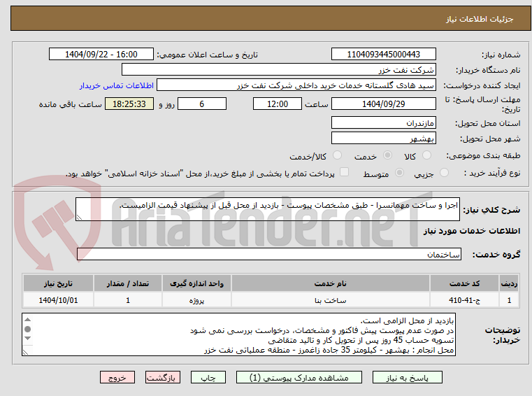Click the واحد اندازه گیری column header
The width and height of the screenshot is (532, 396).
tap(196, 283)
